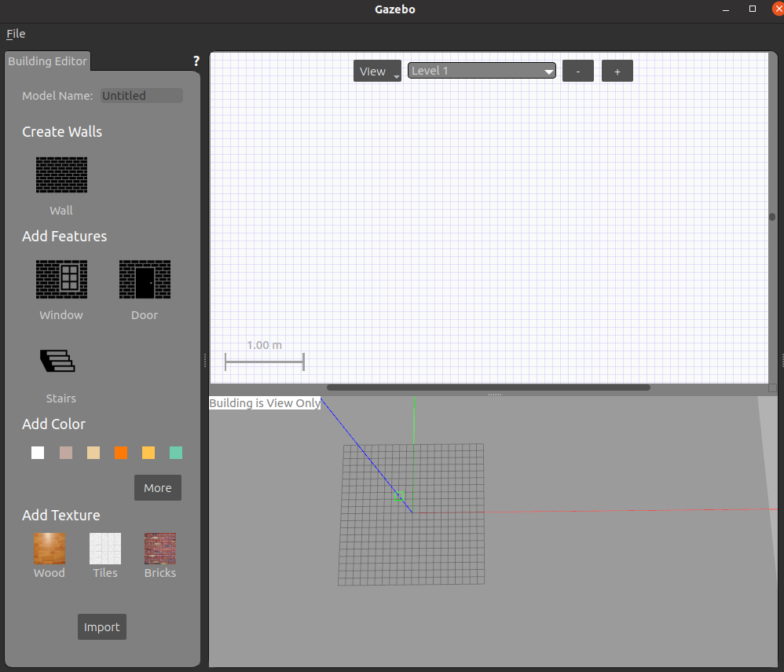Image resolution: width=784 pixels, height=672 pixels.
Task: Open the help question mark icon
Action: point(196,61)
